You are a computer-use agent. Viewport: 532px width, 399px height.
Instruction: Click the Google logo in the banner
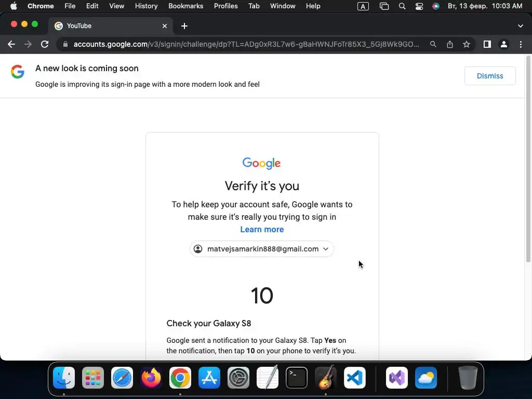click(x=18, y=72)
